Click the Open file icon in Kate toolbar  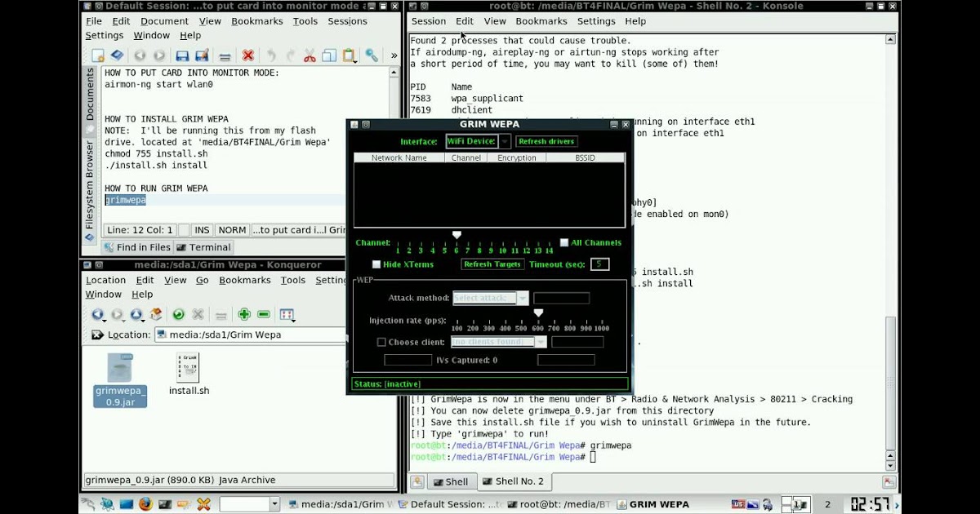coord(118,55)
